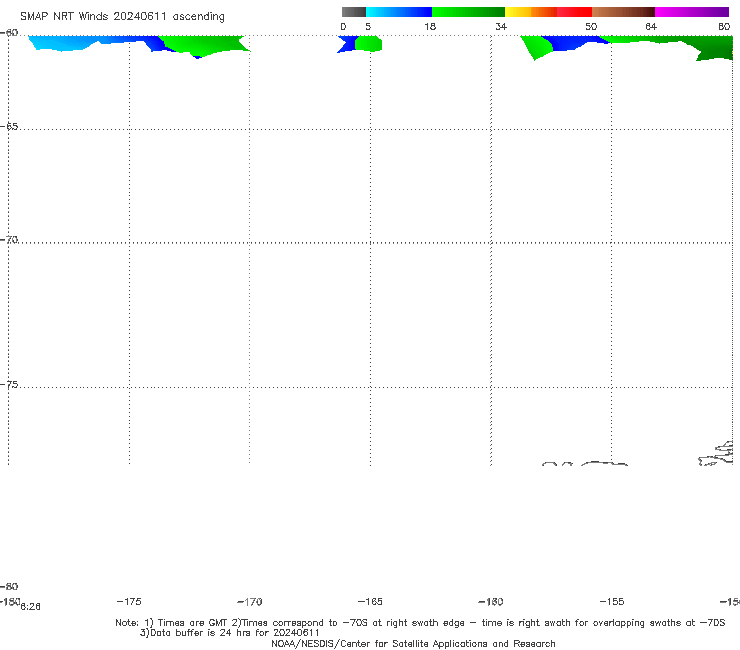The image size is (740, 650).
Task: Click the note line starting "Note: 1) Times are GMT"
Action: (420, 623)
